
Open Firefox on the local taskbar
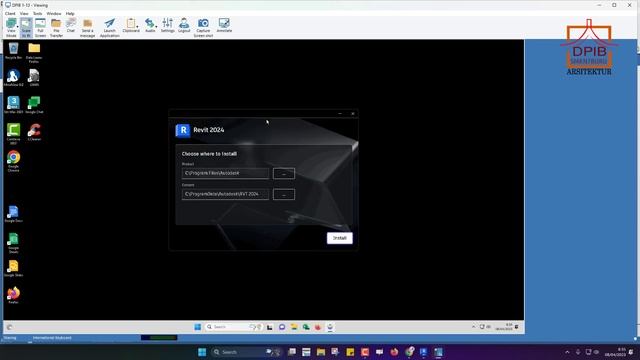394,352
